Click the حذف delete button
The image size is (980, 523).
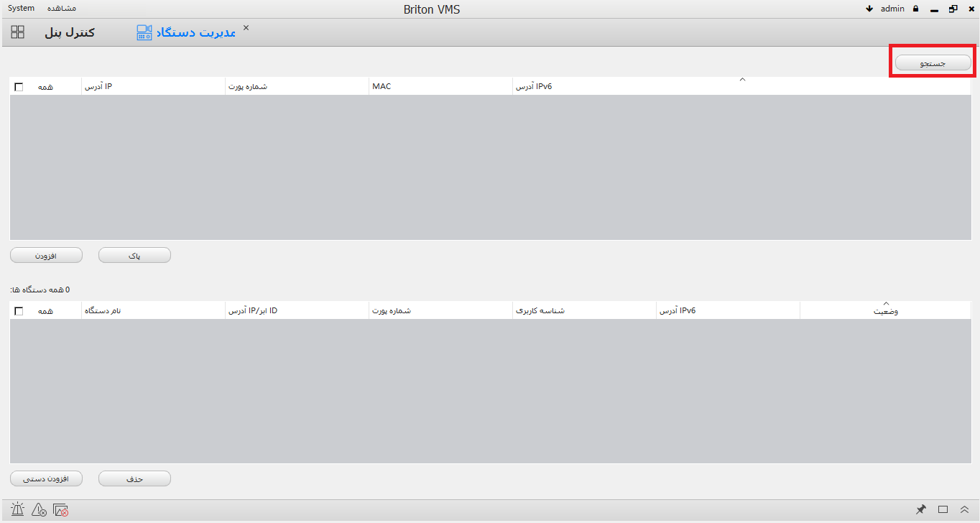134,478
